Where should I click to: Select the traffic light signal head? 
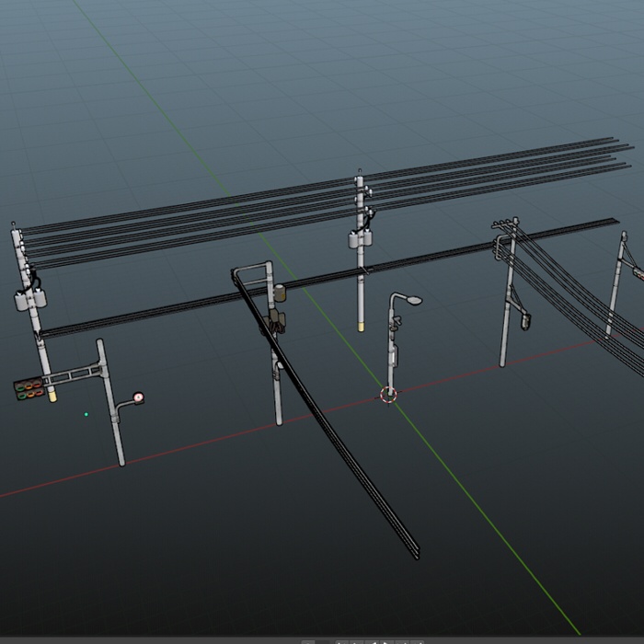29,389
